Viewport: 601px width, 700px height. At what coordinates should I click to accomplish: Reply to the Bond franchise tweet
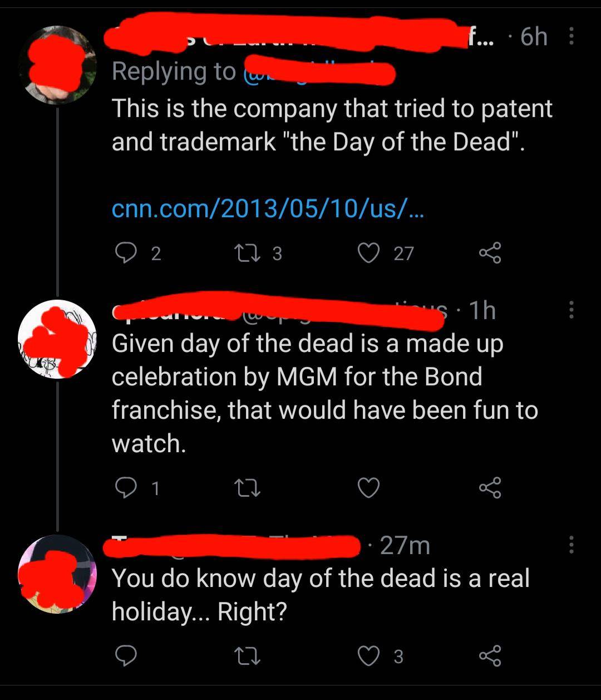pos(126,488)
